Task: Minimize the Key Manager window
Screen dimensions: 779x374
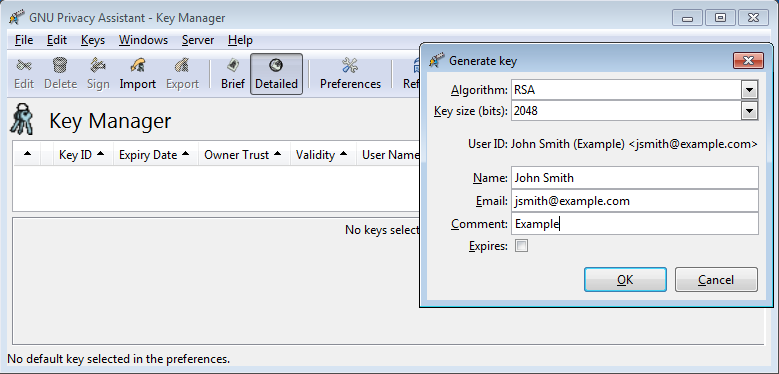Action: [688, 18]
